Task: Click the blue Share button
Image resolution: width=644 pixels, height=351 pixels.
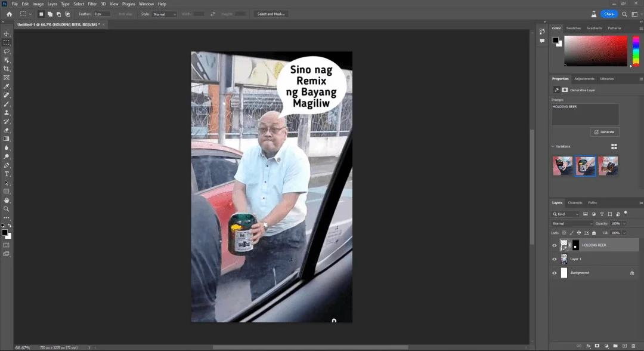Action: pyautogui.click(x=609, y=14)
